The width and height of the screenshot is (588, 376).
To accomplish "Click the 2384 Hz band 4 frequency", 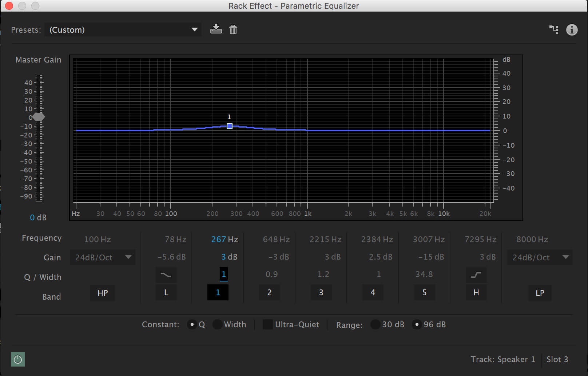I will [x=377, y=239].
